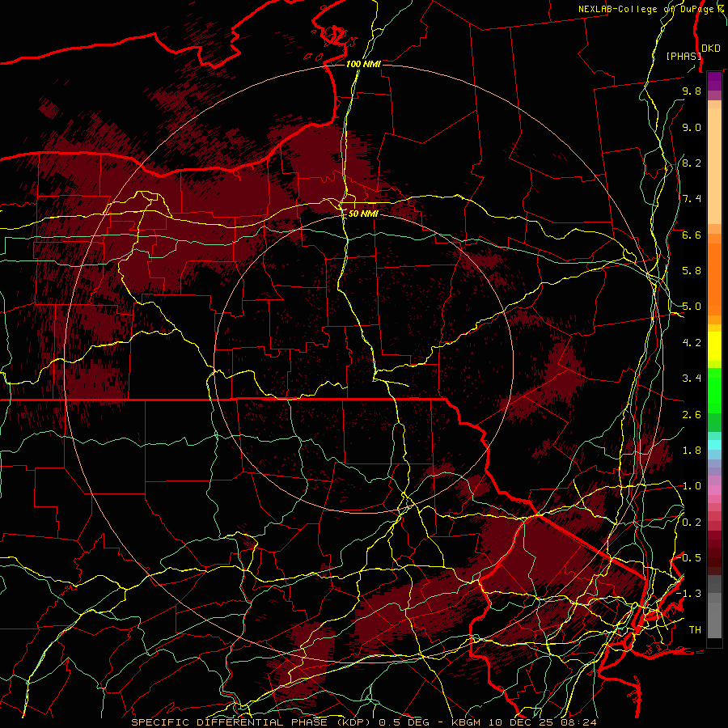Click the 7.4 value on the scale
728x728 pixels.
[x=692, y=199]
